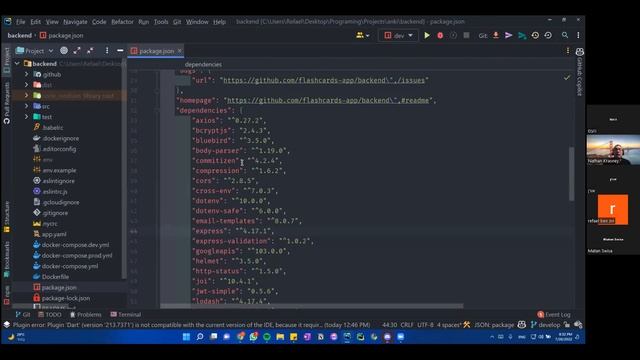Screen dimensions: 640x360
Task: Click CRLF line separator in status bar
Action: tap(407, 325)
